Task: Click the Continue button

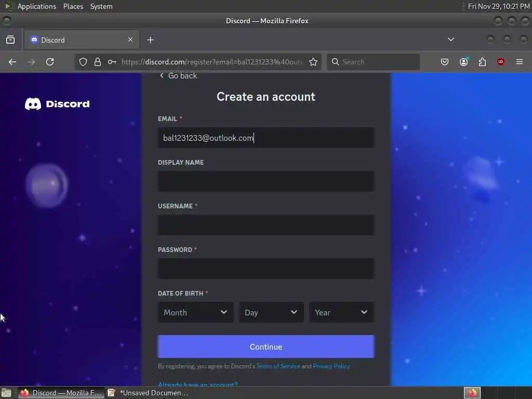Action: click(266, 347)
